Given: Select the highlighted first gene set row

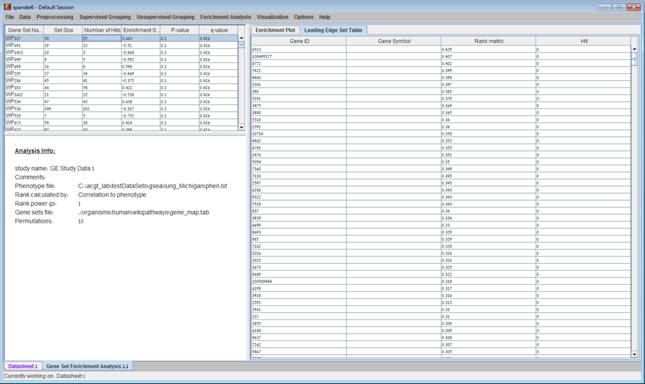Looking at the screenshot, I should coord(121,38).
